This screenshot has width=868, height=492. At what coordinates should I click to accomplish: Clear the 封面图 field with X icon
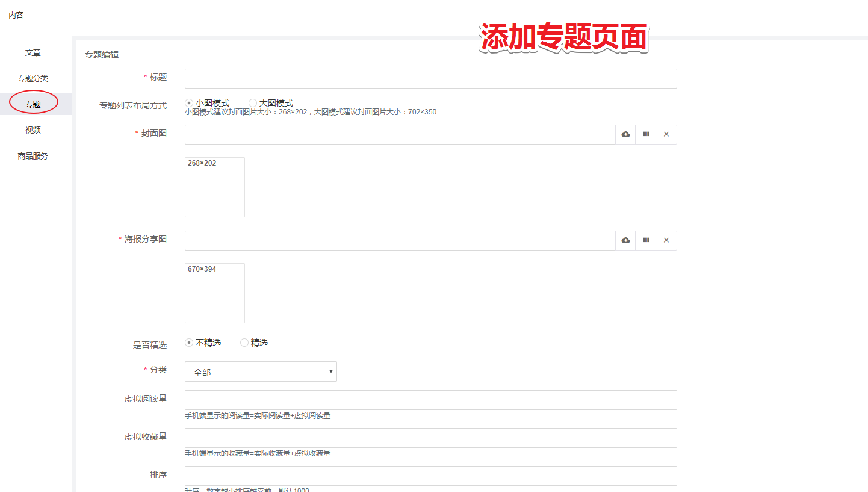point(666,134)
